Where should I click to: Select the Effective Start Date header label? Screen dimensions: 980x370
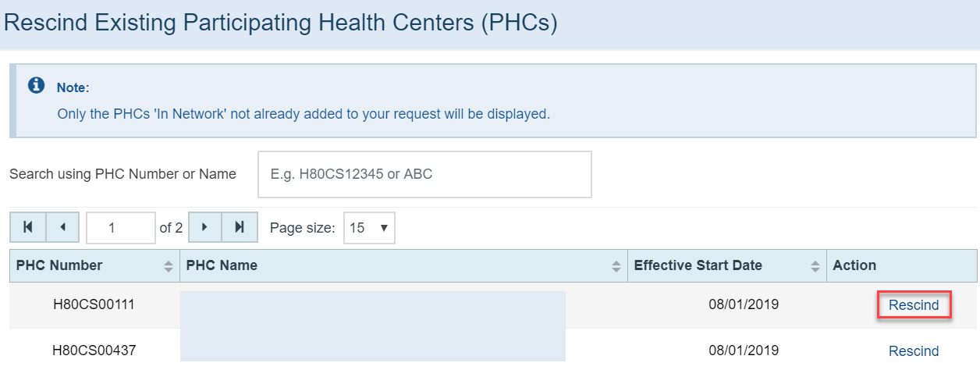pos(698,265)
